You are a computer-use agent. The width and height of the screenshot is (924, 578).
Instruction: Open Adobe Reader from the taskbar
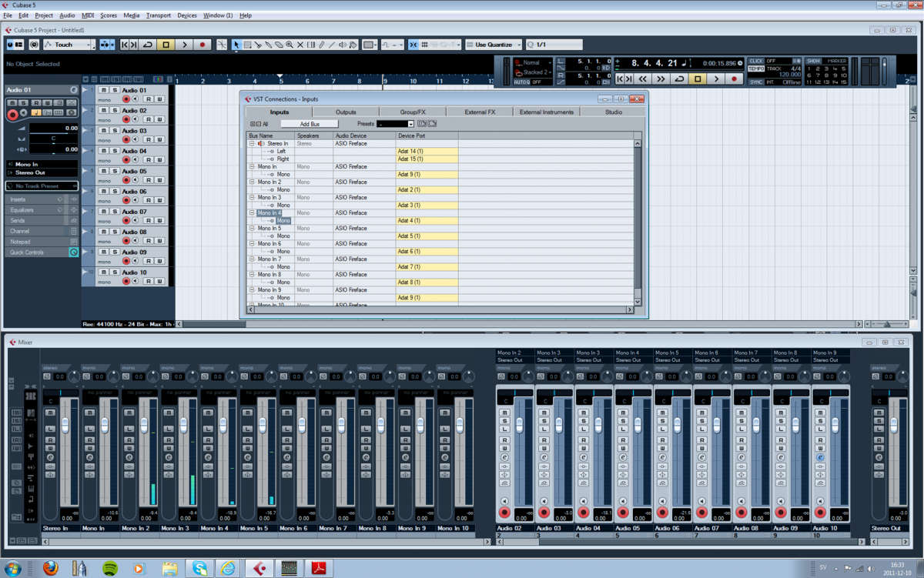tap(319, 569)
